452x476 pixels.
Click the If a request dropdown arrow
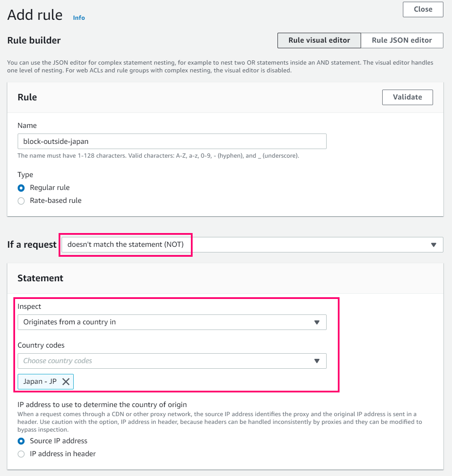click(433, 245)
